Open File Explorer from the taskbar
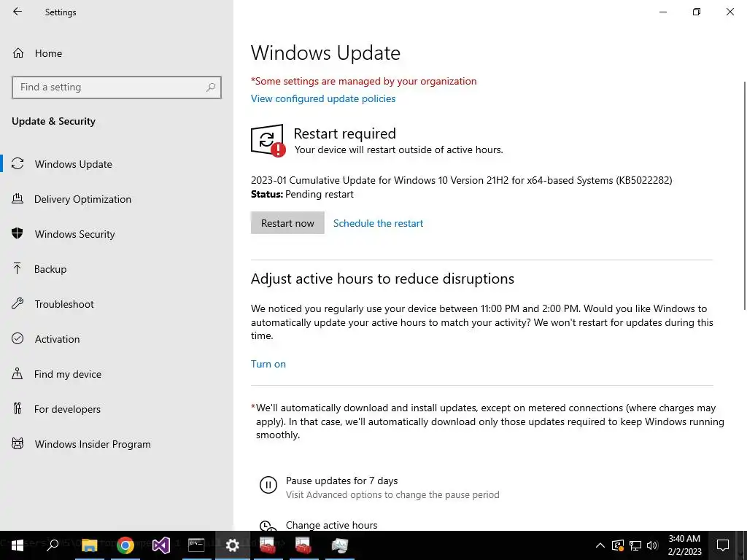The height and width of the screenshot is (560, 747). (x=89, y=545)
